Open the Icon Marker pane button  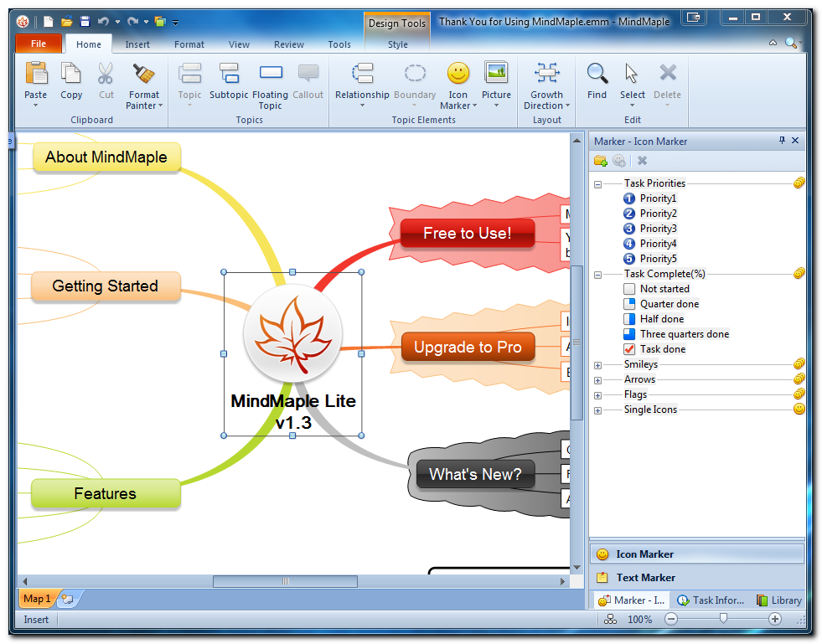697,554
